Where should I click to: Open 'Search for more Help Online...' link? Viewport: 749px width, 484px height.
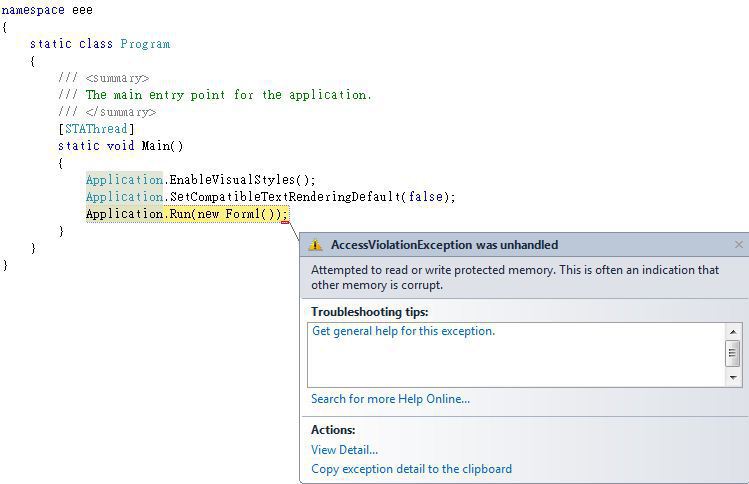point(390,399)
